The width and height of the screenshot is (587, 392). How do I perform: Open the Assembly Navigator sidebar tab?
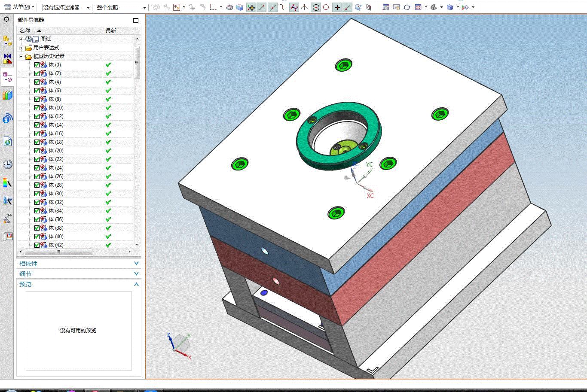coord(7,41)
